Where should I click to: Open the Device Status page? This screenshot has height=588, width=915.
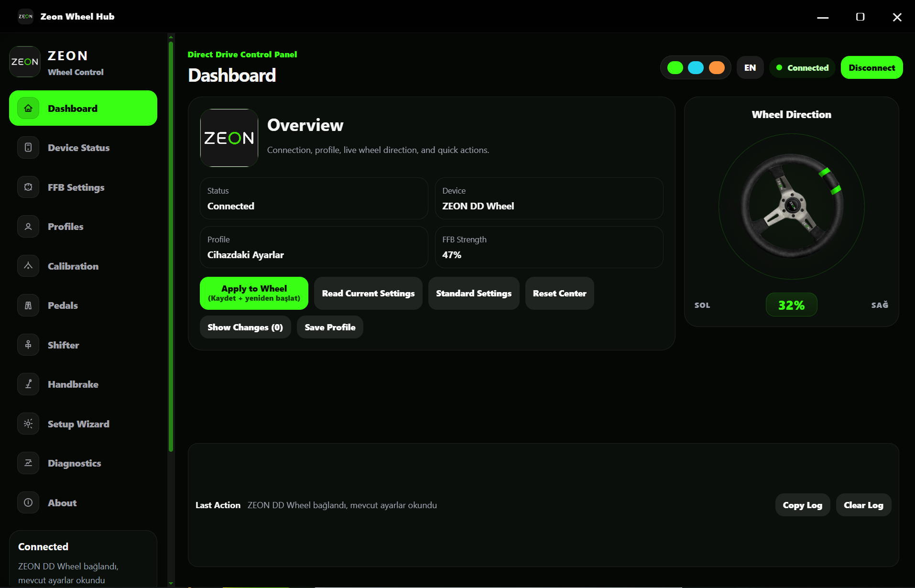(x=83, y=148)
